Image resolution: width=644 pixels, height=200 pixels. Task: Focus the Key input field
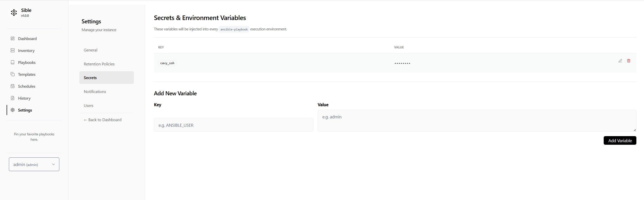pyautogui.click(x=233, y=125)
